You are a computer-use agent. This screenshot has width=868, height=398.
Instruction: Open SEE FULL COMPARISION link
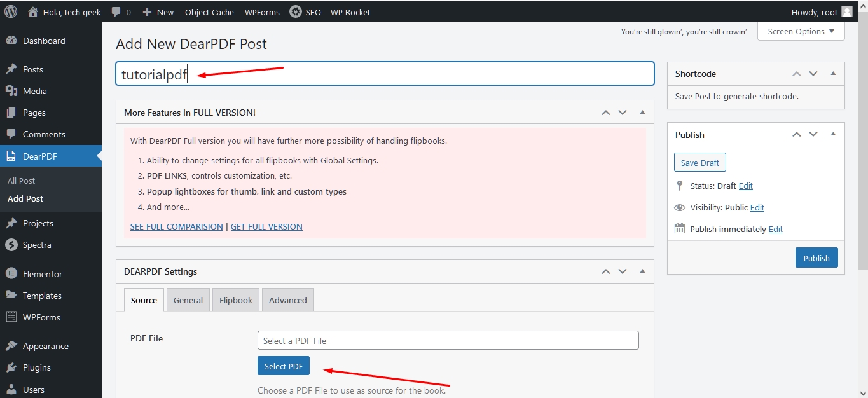[x=177, y=226]
